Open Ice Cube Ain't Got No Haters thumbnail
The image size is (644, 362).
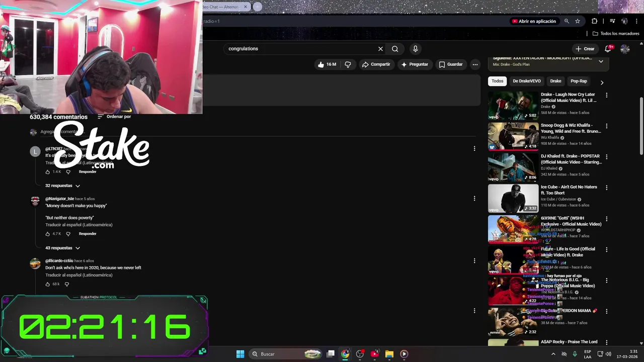click(x=513, y=198)
